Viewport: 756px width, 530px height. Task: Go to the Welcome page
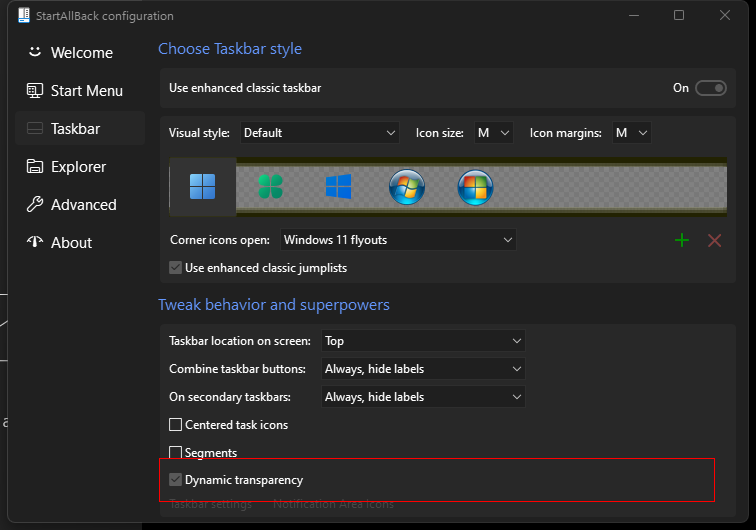coord(80,52)
